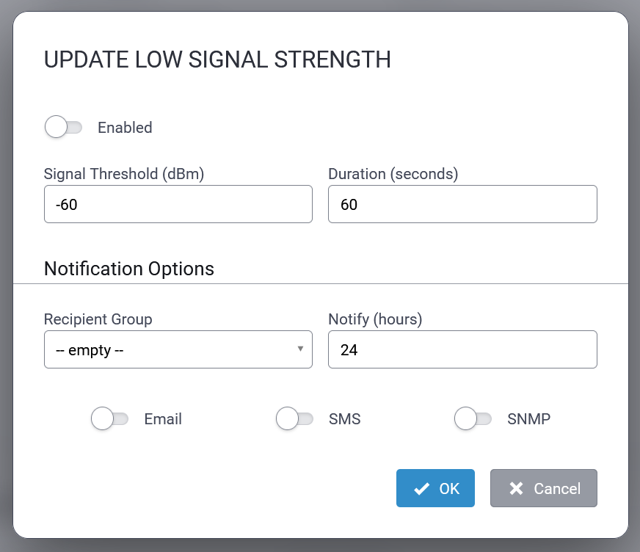Click the SNMP label text
The width and height of the screenshot is (640, 552).
[x=529, y=419]
